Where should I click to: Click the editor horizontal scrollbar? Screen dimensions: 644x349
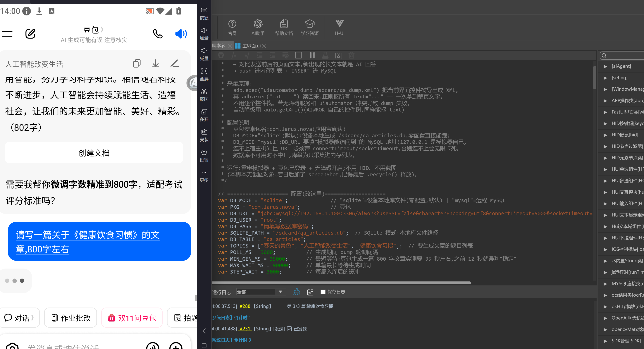tap(341, 283)
